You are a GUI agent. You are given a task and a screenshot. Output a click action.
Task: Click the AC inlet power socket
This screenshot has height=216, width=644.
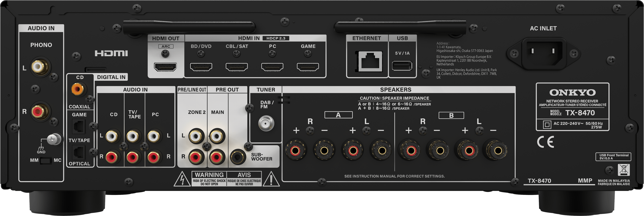click(x=544, y=53)
